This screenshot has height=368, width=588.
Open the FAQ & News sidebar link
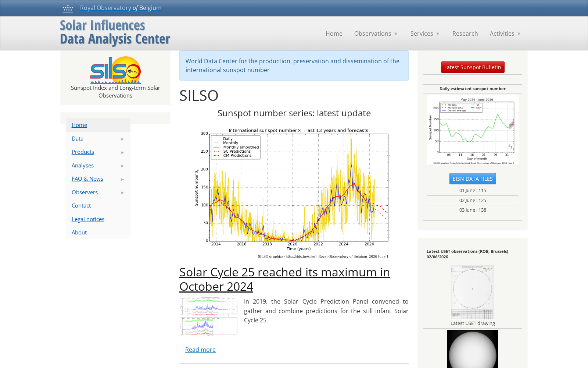point(87,178)
